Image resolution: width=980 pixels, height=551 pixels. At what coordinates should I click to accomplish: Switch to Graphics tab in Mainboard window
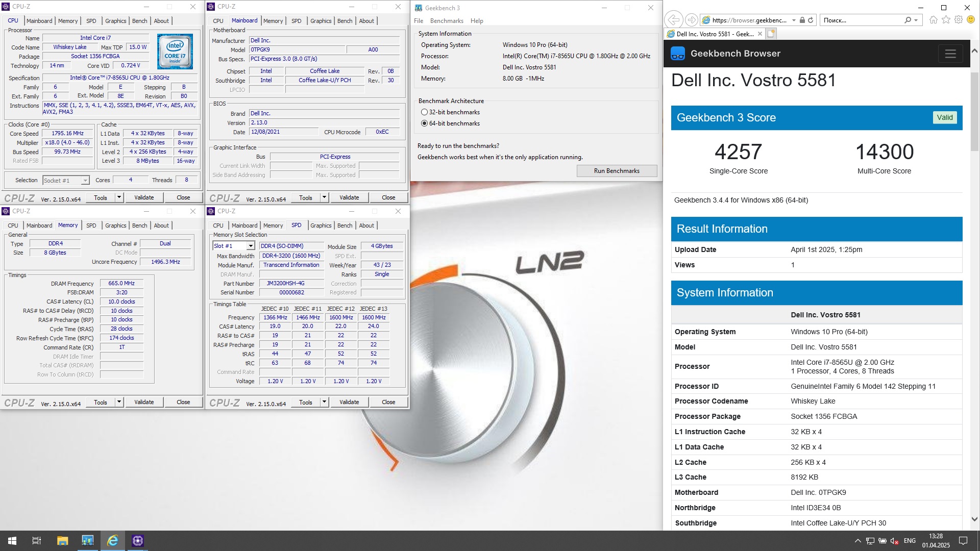tap(321, 21)
